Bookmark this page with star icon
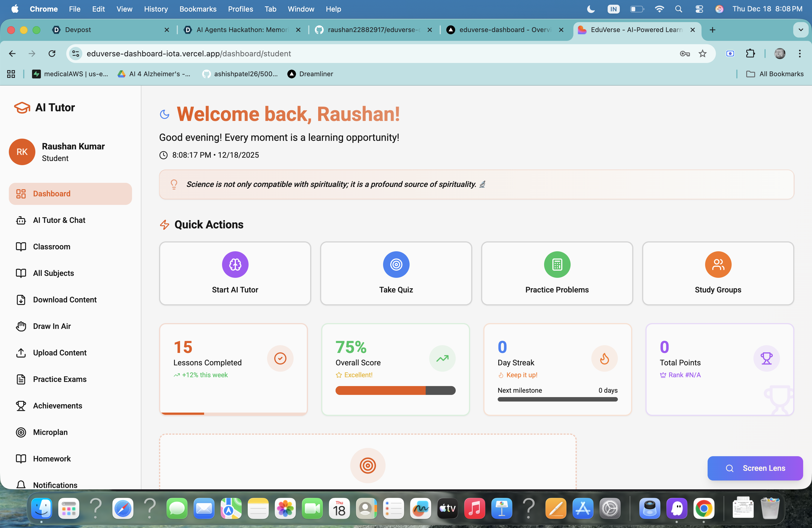 tap(702, 54)
